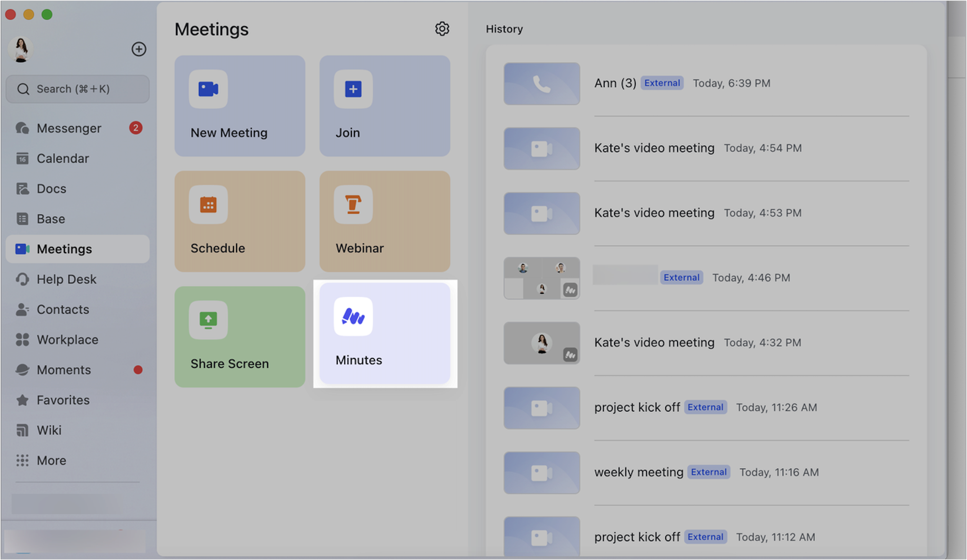Open Moments in the sidebar
Viewport: 967px width, 560px height.
coord(77,370)
